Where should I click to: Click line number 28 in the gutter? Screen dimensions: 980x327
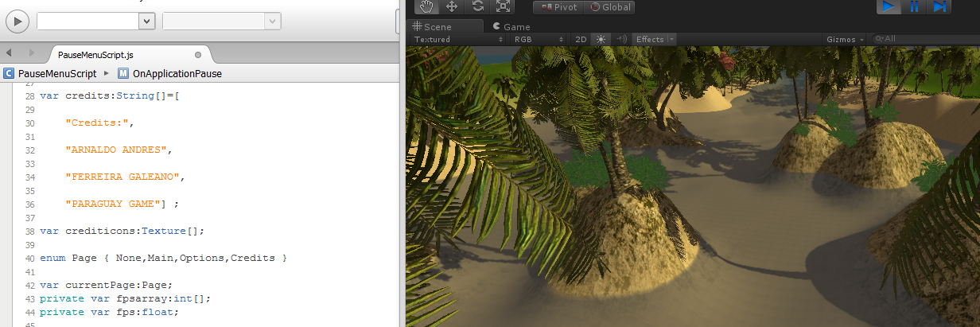point(30,95)
